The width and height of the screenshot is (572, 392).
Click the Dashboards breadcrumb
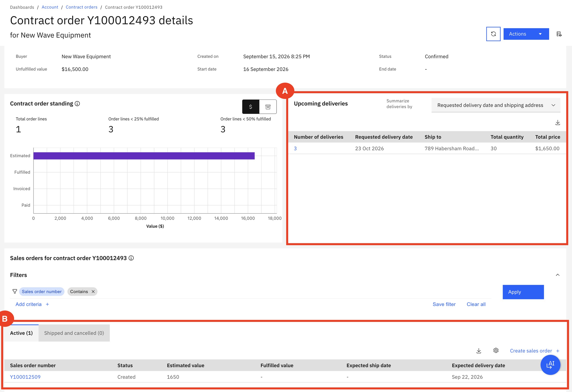point(22,7)
